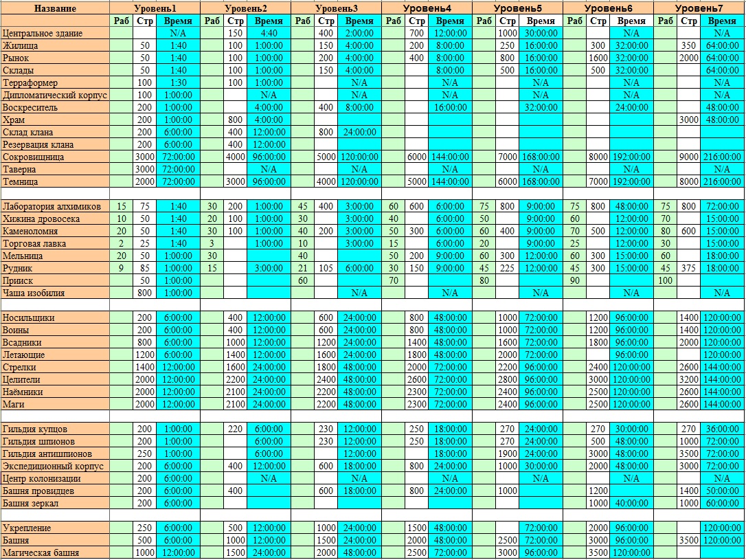Click the Хижина дровосека row label
This screenshot has height=560, width=746.
pos(55,219)
